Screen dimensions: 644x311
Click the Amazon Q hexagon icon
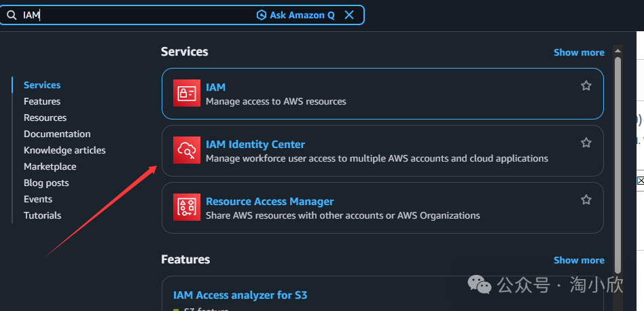click(262, 15)
